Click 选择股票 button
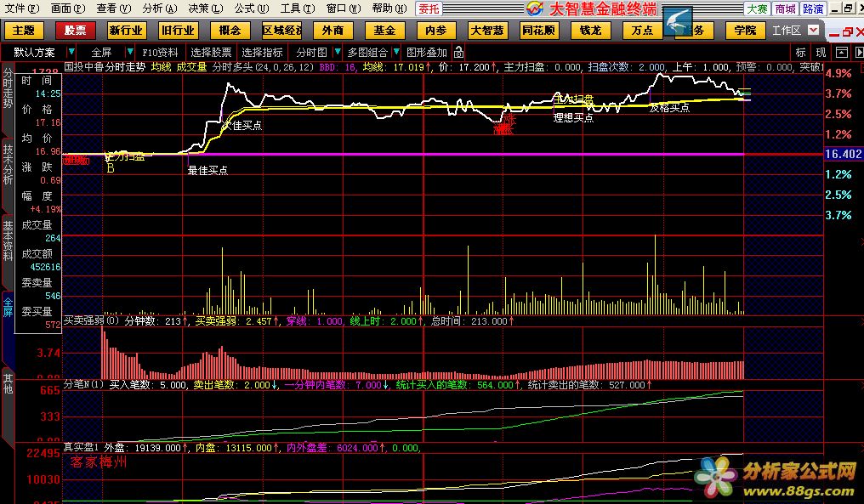864x504 pixels. click(x=211, y=53)
